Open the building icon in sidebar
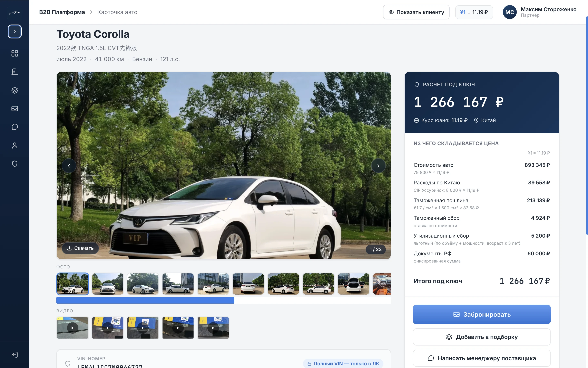Viewport: 588px width, 368px height. [x=14, y=72]
